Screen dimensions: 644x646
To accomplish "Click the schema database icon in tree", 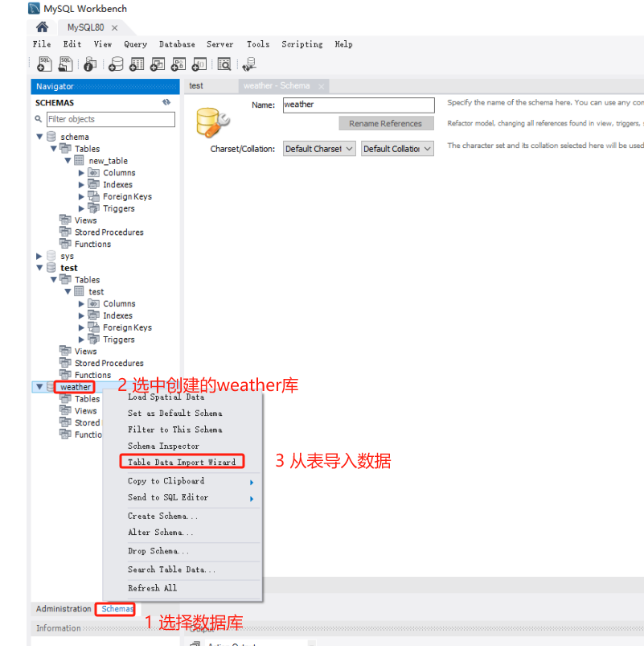I will pyautogui.click(x=51, y=137).
